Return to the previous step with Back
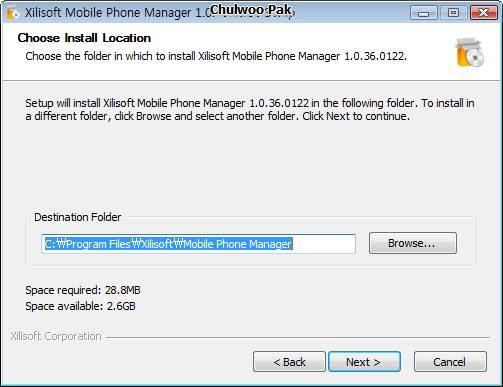This screenshot has width=503, height=387. 289,361
